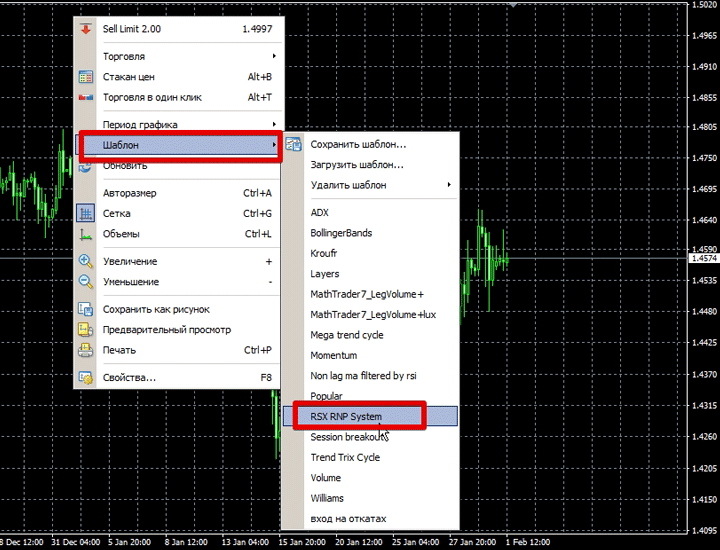
Task: Click the 1.4574 current price label
Action: (x=703, y=258)
